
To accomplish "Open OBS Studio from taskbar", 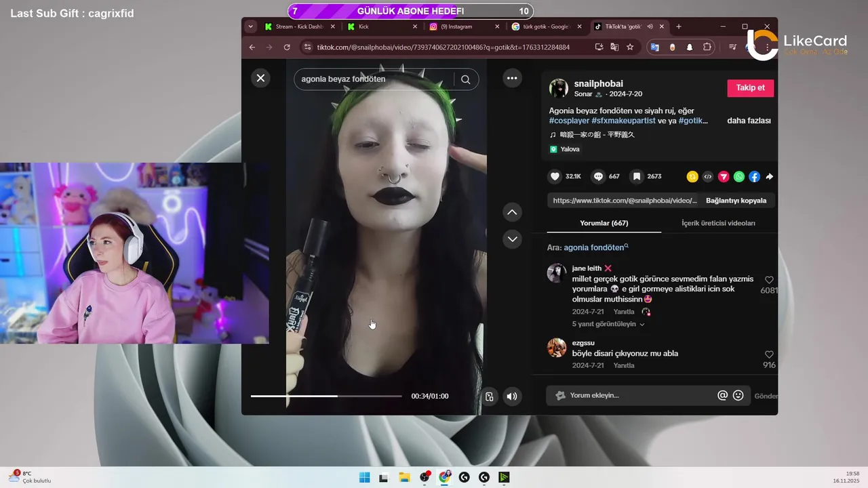I will click(x=425, y=477).
